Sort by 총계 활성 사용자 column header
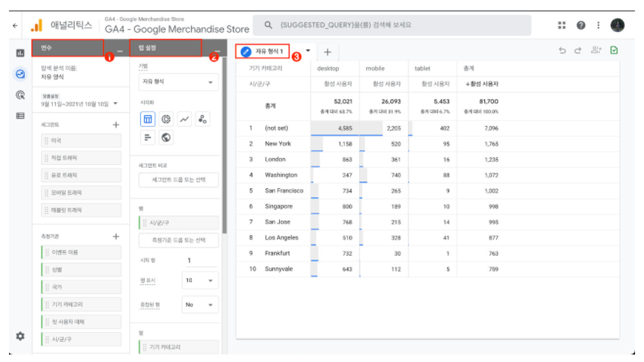644x362 pixels. (482, 84)
